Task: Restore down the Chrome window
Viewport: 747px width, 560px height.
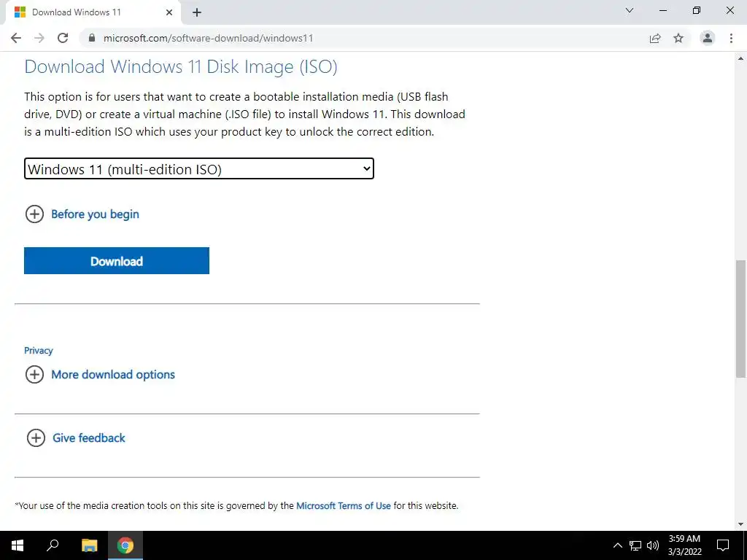Action: click(x=697, y=10)
